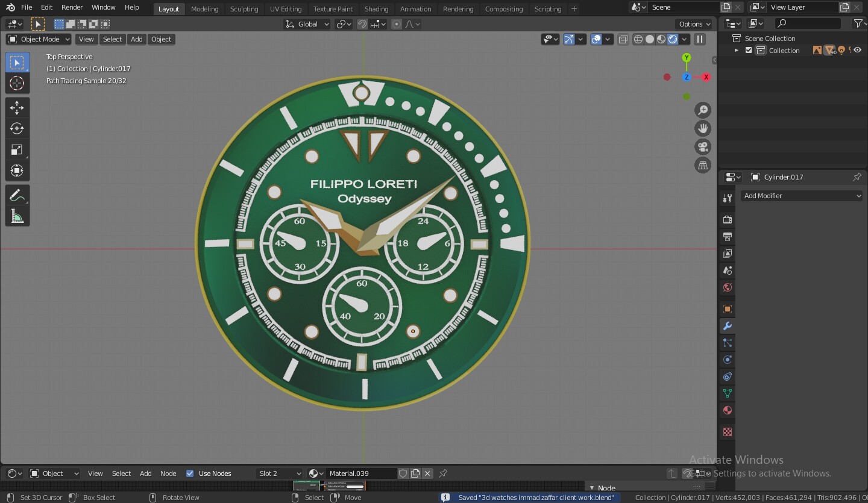
Task: Switch to Solid viewport shading
Action: tap(650, 39)
